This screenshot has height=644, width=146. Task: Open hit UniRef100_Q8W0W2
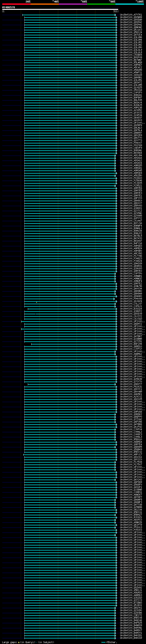131,27
